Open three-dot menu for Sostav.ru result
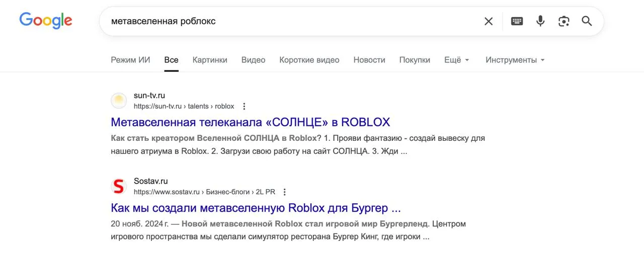The image size is (644, 253). 285,192
